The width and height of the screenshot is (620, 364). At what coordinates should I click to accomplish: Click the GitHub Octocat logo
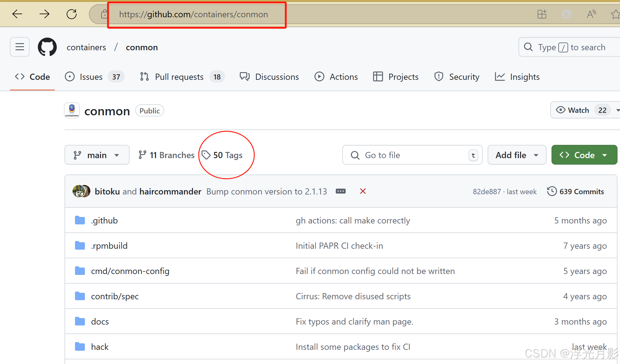[47, 47]
